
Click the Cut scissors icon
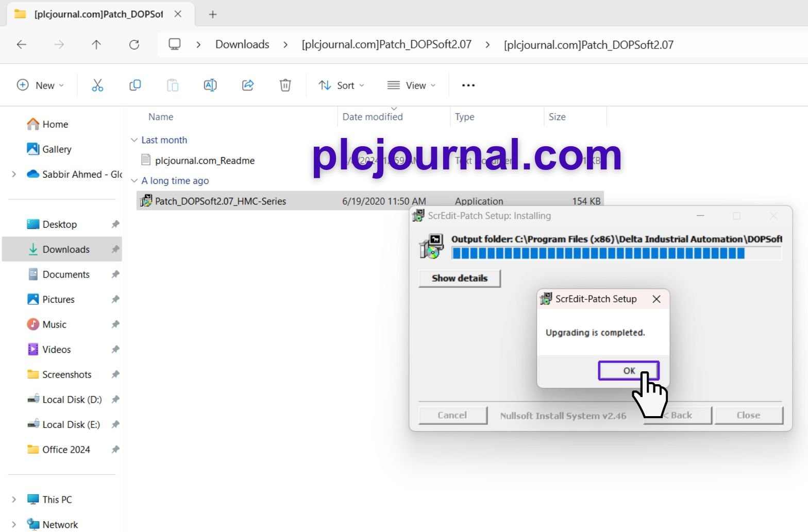[x=97, y=85]
